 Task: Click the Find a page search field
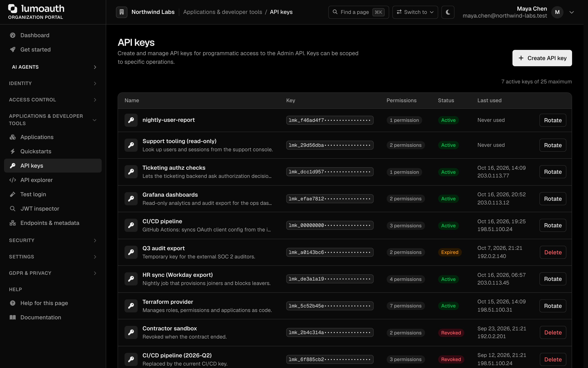[358, 12]
